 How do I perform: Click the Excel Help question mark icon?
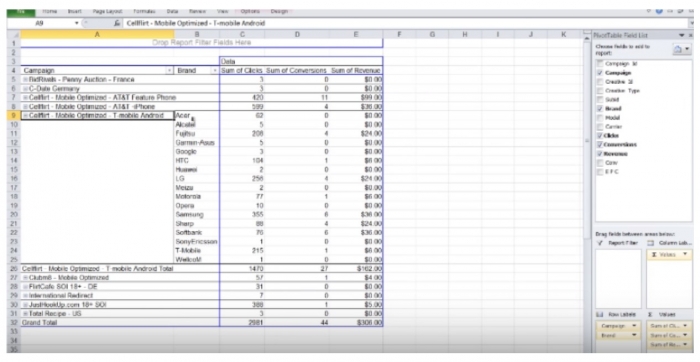click(659, 11)
